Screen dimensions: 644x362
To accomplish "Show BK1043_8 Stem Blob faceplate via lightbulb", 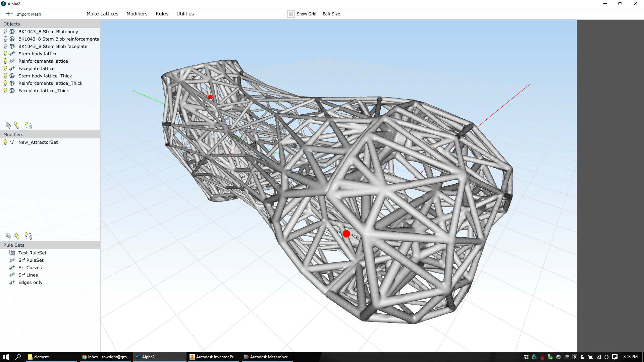I will tap(5, 46).
